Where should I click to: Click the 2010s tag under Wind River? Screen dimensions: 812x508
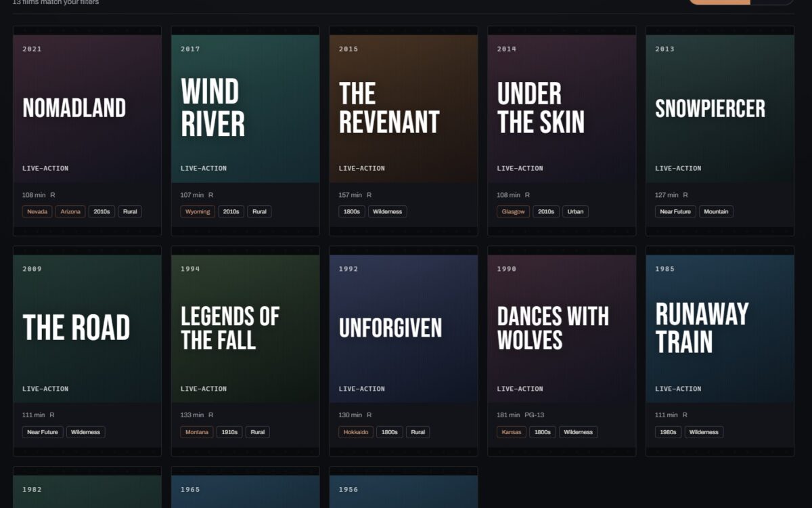pos(231,211)
